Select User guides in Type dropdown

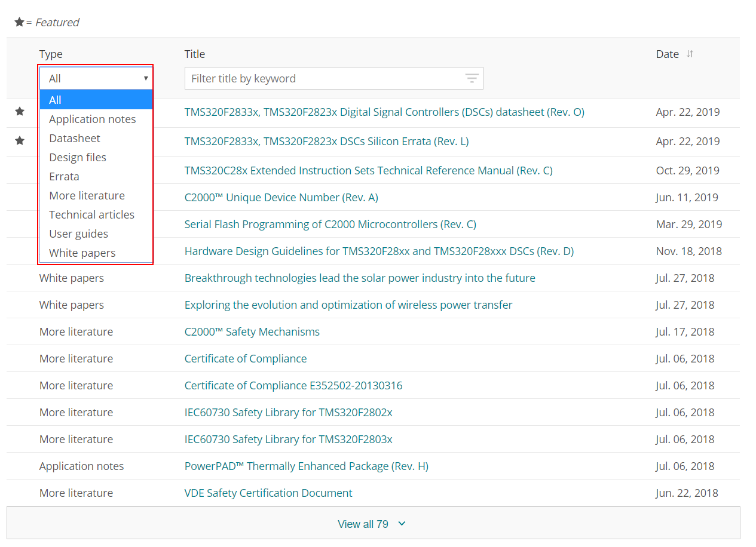pos(78,233)
